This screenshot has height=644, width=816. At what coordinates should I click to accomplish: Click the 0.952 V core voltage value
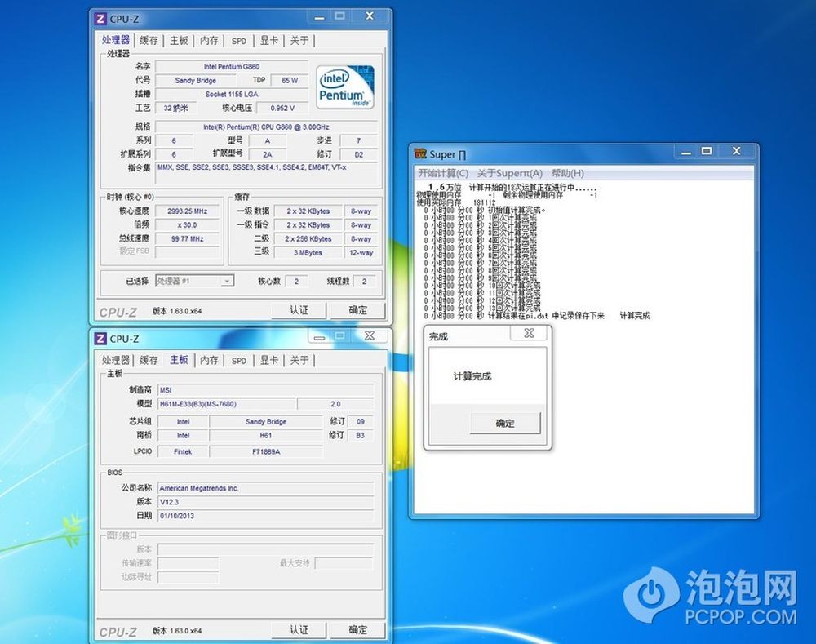point(282,109)
